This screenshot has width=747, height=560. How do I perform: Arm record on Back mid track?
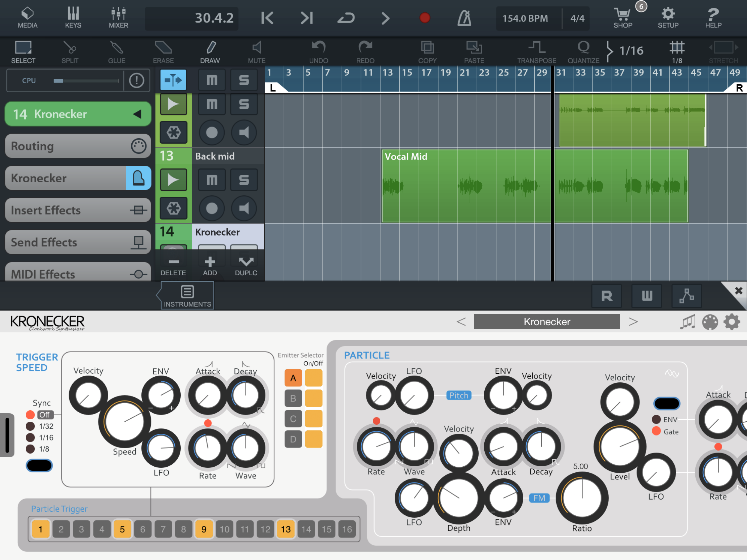click(212, 208)
